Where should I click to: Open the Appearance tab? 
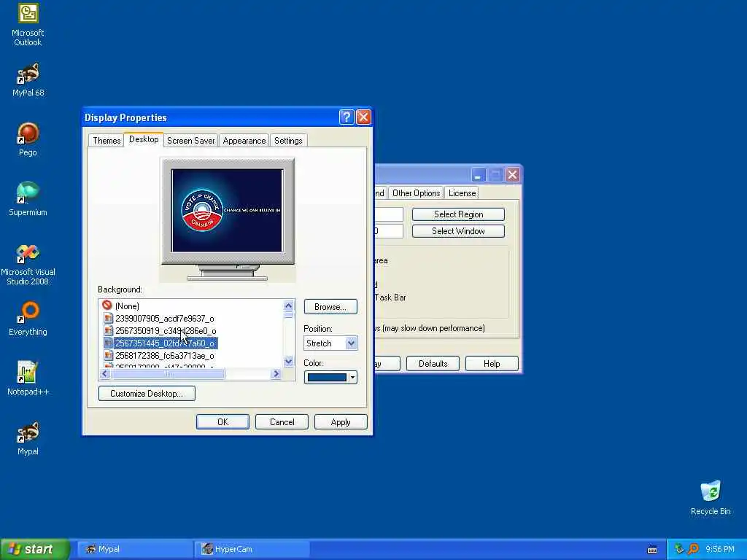(244, 141)
